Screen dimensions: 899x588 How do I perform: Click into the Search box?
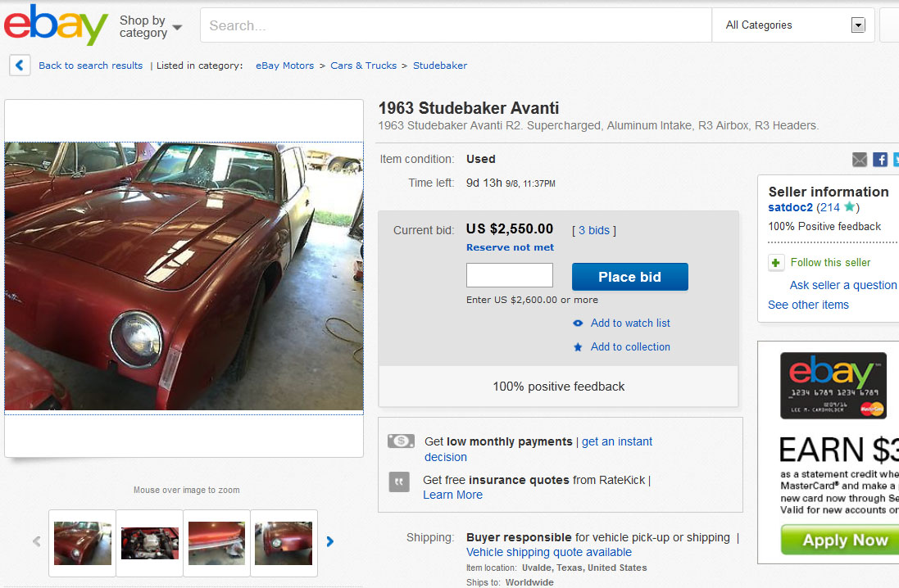pyautogui.click(x=455, y=25)
